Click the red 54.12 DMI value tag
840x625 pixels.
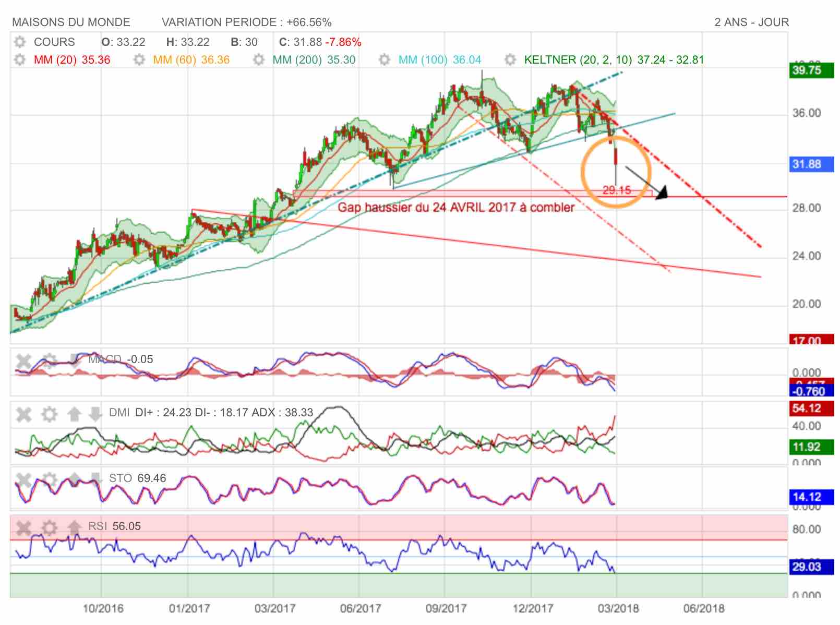point(811,408)
